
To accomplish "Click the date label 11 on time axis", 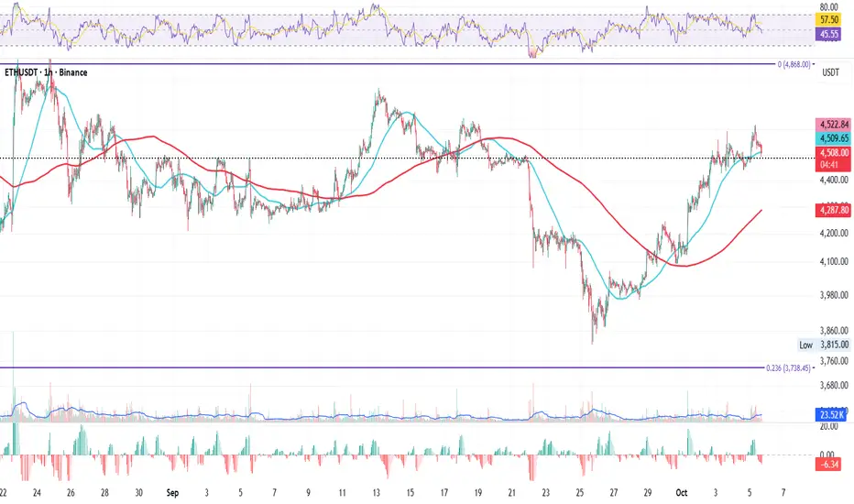I will pos(342,493).
